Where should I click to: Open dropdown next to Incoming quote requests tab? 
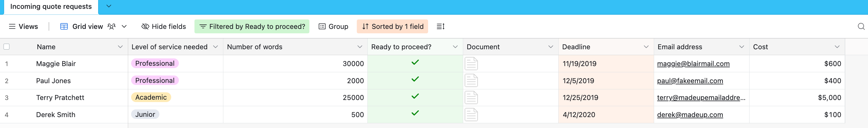point(108,6)
